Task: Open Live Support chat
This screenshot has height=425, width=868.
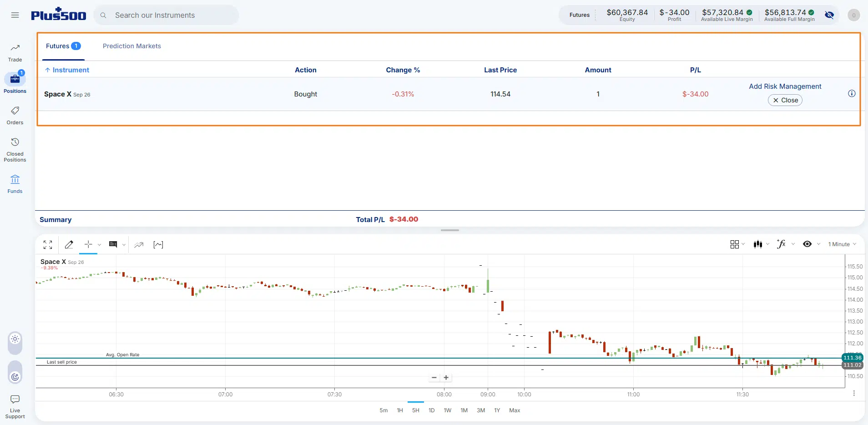Action: click(15, 407)
